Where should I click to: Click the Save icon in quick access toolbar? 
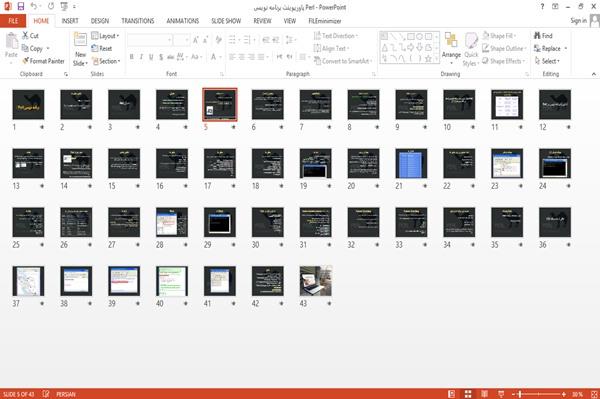21,7
